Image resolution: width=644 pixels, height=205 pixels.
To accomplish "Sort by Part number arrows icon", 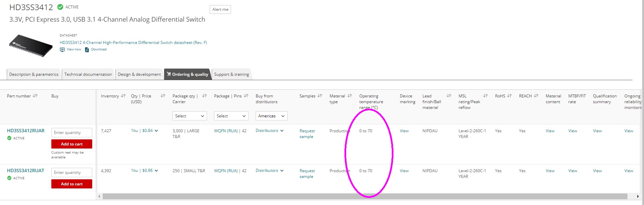I will [x=35, y=96].
